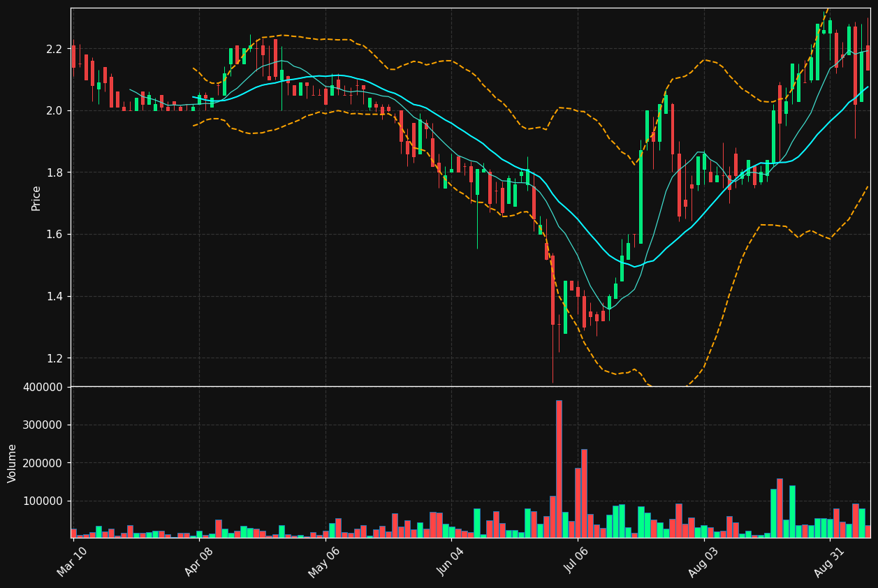Click the 2.0 price axis value
Image resolution: width=878 pixels, height=588 pixels.
tap(55, 110)
